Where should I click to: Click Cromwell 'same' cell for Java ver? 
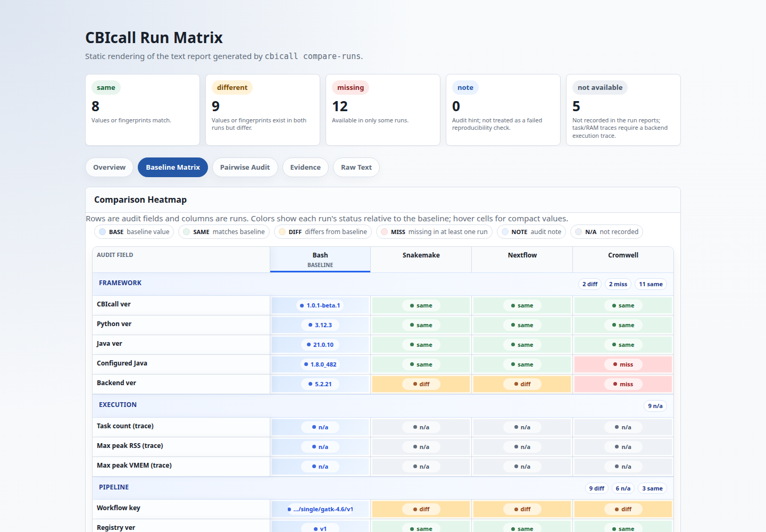click(x=623, y=345)
